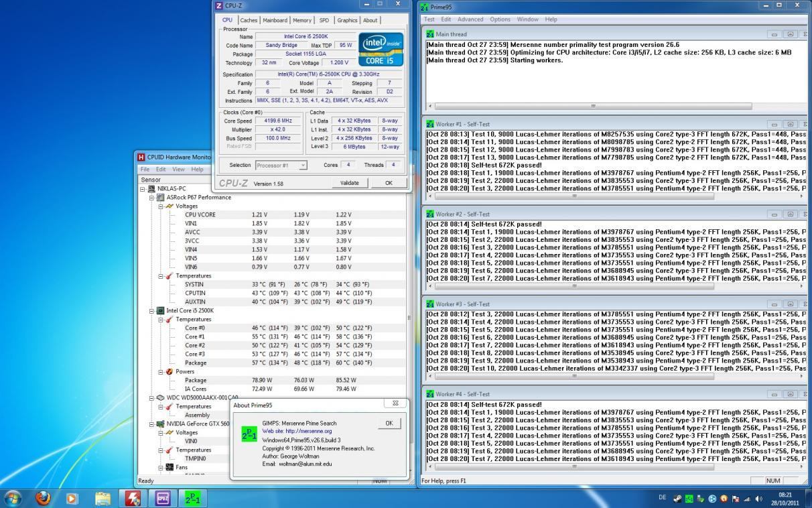The image size is (812, 508).
Task: Click the thermometer icon beside Intel Core Temperatures
Action: [x=170, y=320]
